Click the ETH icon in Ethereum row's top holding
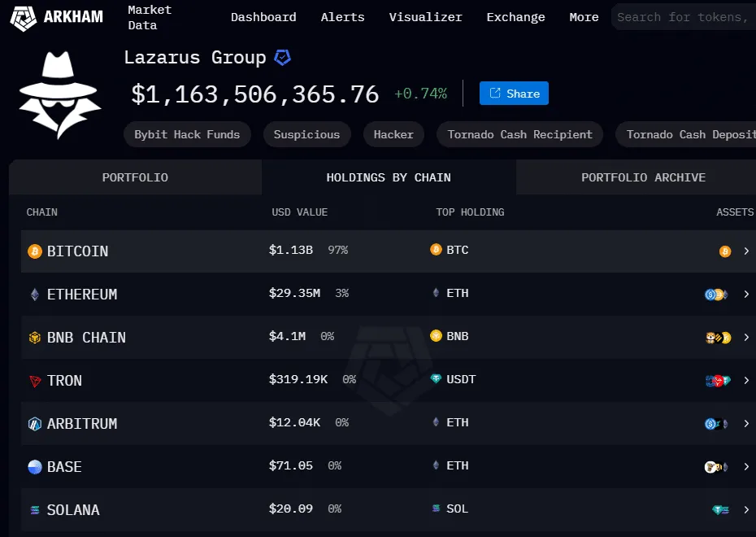 pyautogui.click(x=436, y=293)
